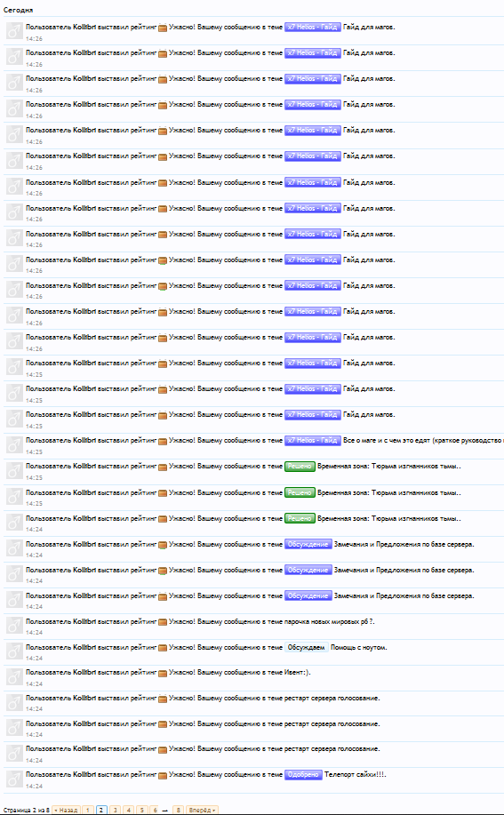Jump to page 1 of notifications

point(88,810)
